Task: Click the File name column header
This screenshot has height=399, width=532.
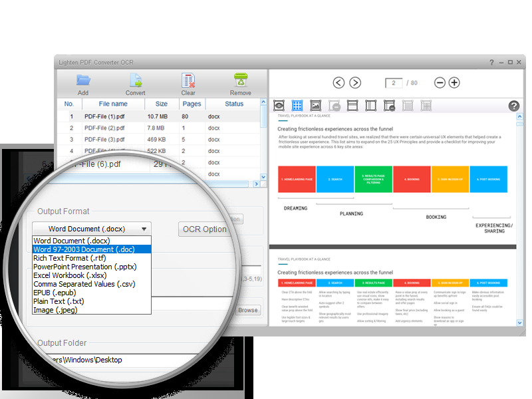Action: pyautogui.click(x=113, y=104)
